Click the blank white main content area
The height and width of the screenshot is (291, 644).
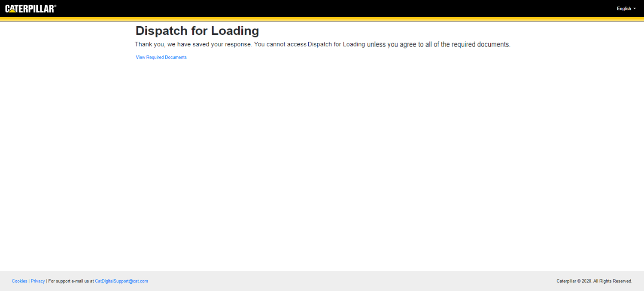click(x=322, y=163)
